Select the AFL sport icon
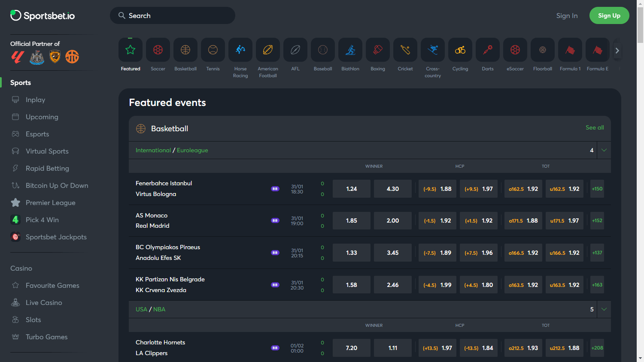644x362 pixels. pyautogui.click(x=295, y=50)
